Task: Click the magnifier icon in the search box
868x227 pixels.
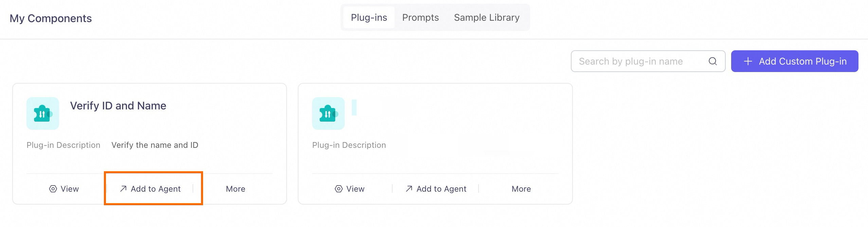Action: click(713, 61)
